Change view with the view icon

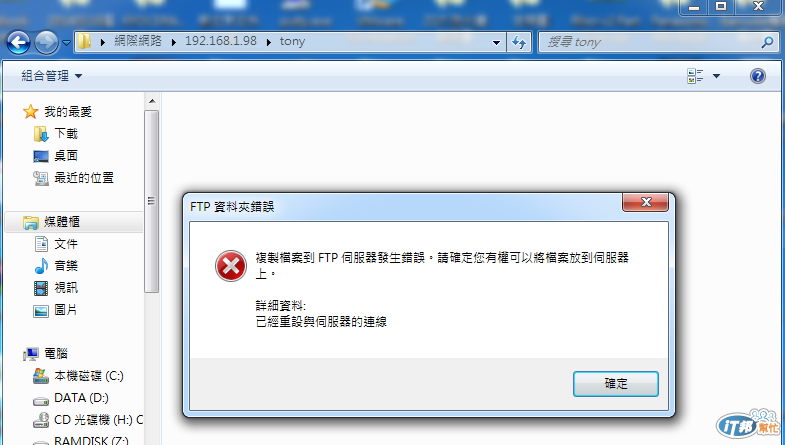point(695,76)
